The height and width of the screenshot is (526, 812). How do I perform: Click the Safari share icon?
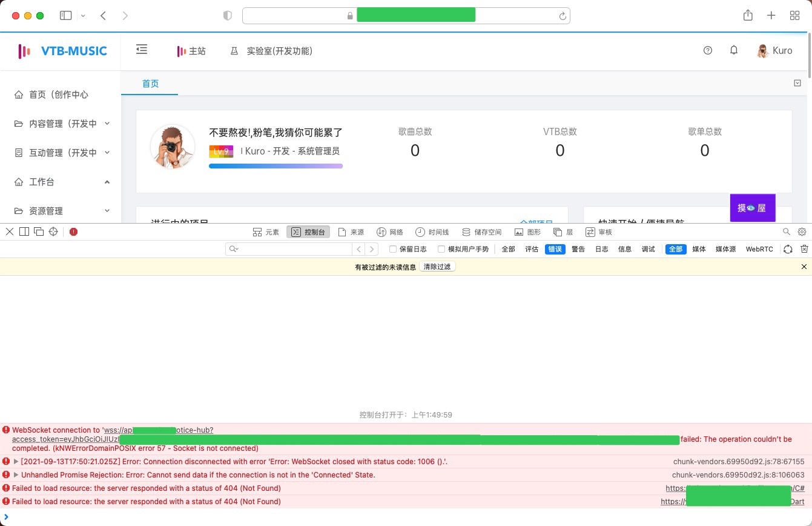[x=748, y=16]
